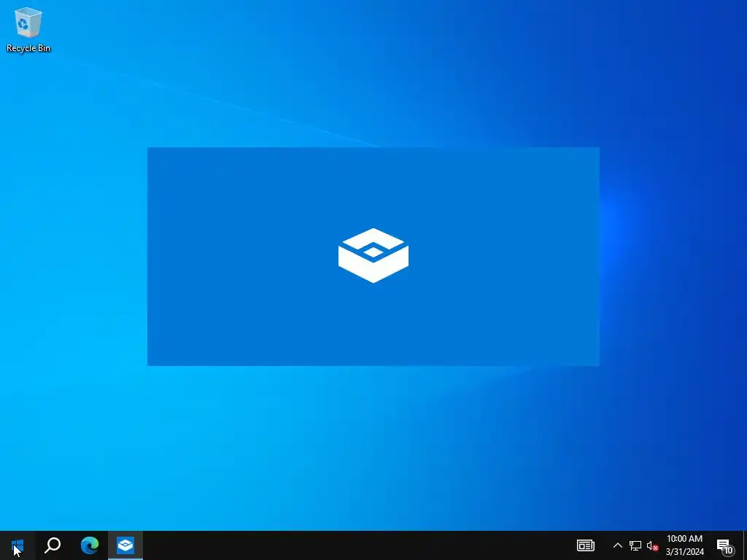Image resolution: width=747 pixels, height=560 pixels.
Task: Expand the hidden system tray icons chevron
Action: [617, 545]
